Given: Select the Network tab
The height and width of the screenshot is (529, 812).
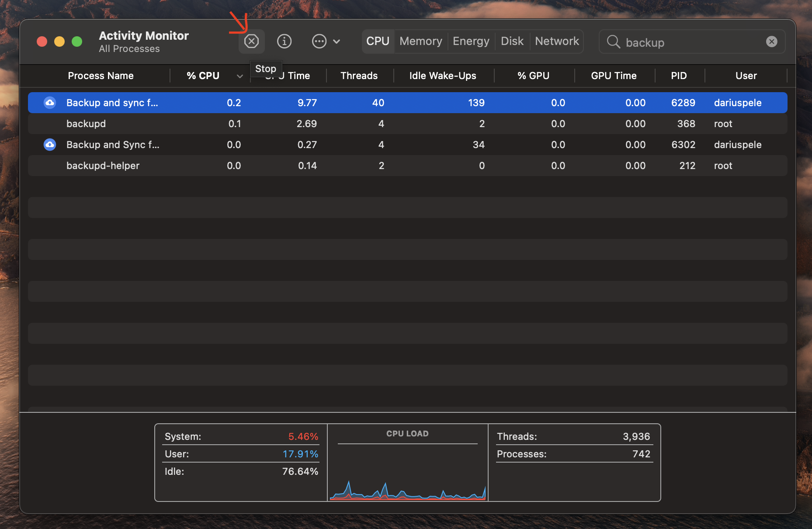Looking at the screenshot, I should (557, 41).
